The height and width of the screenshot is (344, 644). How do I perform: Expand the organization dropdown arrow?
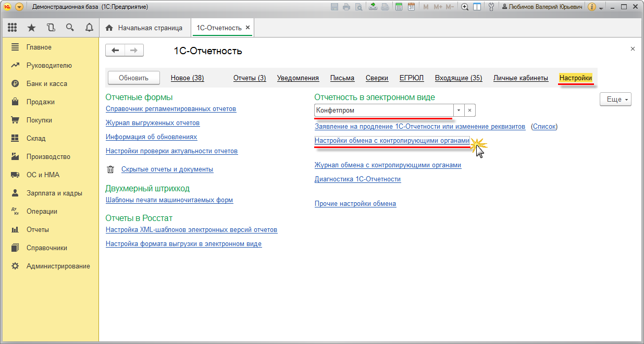459,110
